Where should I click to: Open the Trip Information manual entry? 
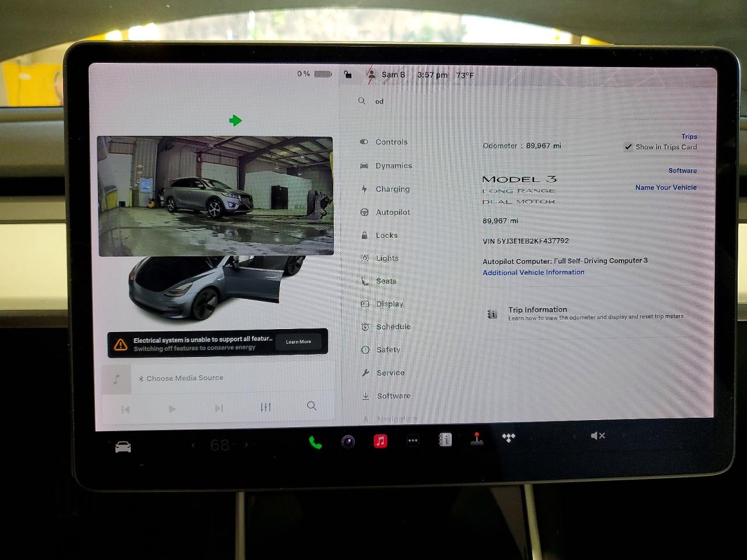585,313
